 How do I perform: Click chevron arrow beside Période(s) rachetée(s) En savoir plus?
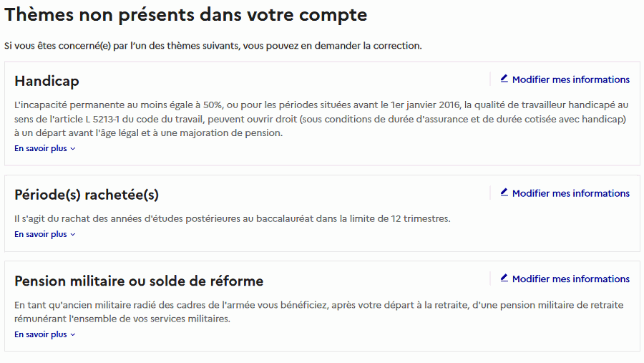click(73, 235)
